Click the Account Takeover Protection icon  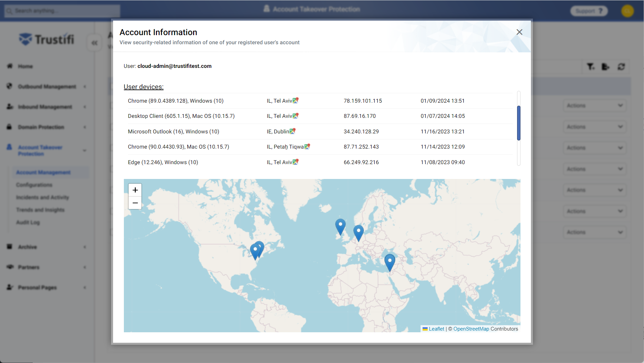[x=9, y=147]
